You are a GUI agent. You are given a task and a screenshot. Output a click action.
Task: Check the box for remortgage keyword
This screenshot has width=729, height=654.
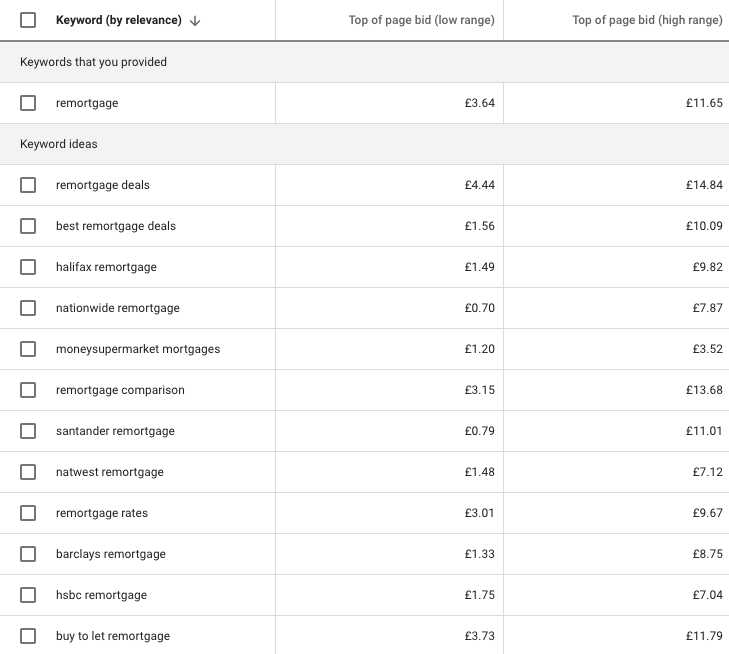28,103
